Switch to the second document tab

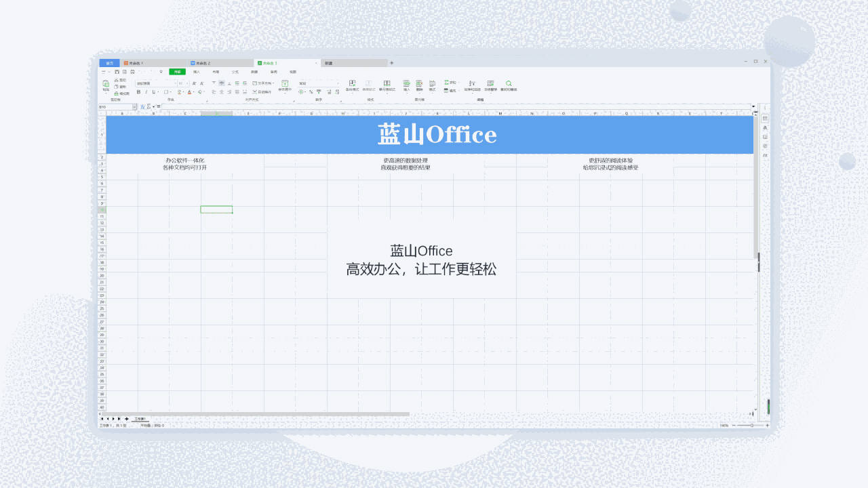coord(203,63)
